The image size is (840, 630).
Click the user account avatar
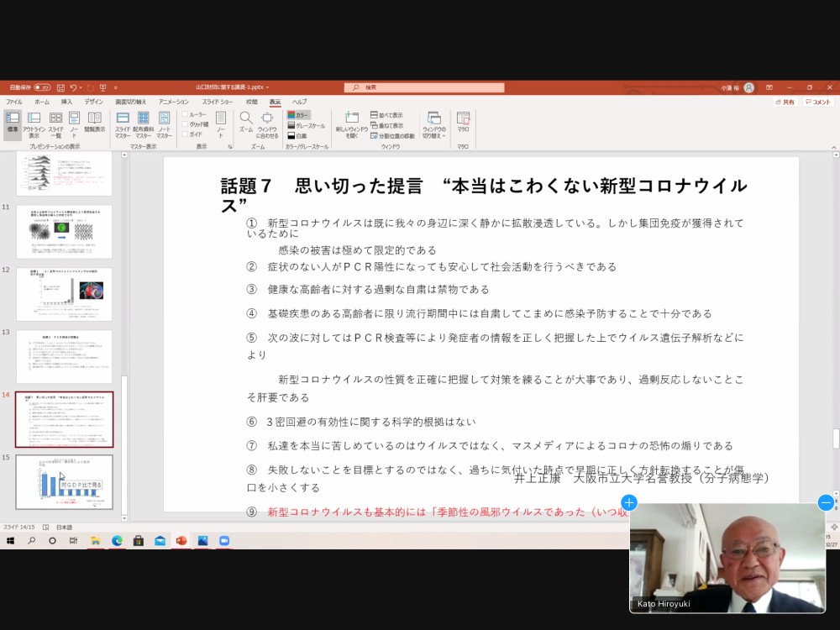tap(749, 87)
